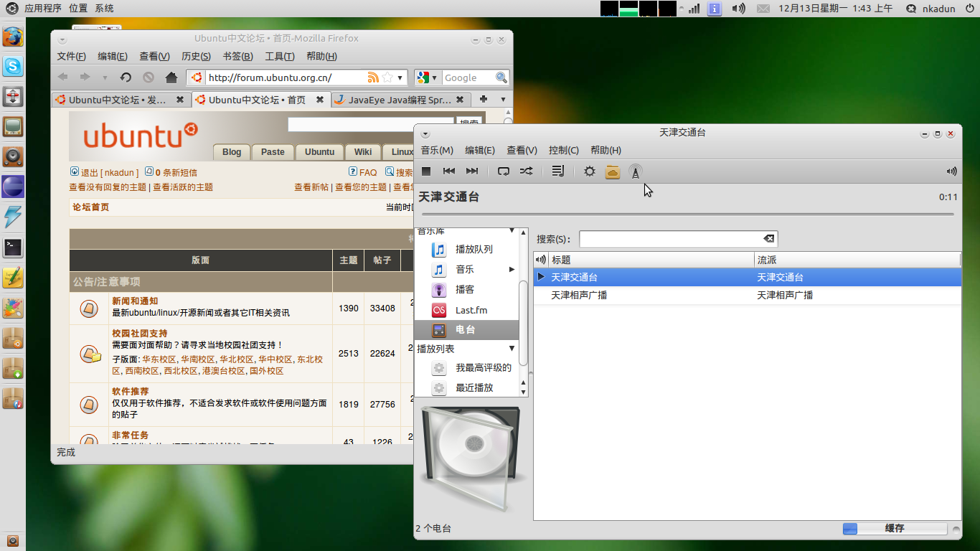Sort stations by 标题 column
This screenshot has height=551, width=980.
pyautogui.click(x=651, y=260)
